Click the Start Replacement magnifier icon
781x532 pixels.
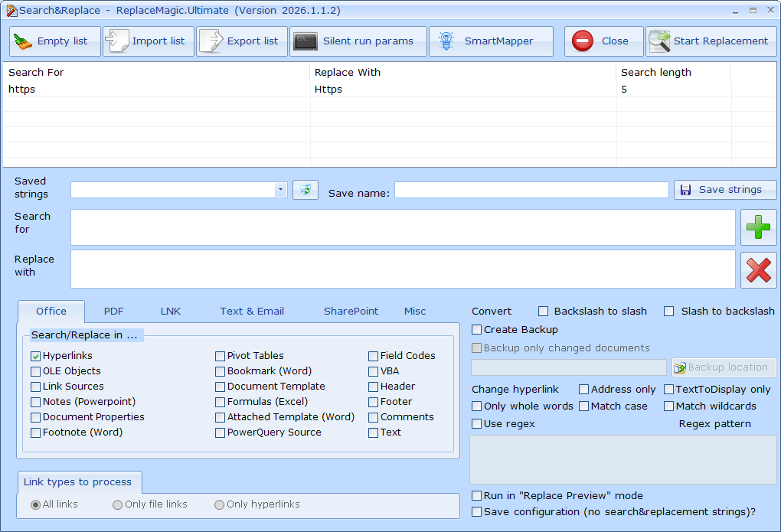coord(659,41)
